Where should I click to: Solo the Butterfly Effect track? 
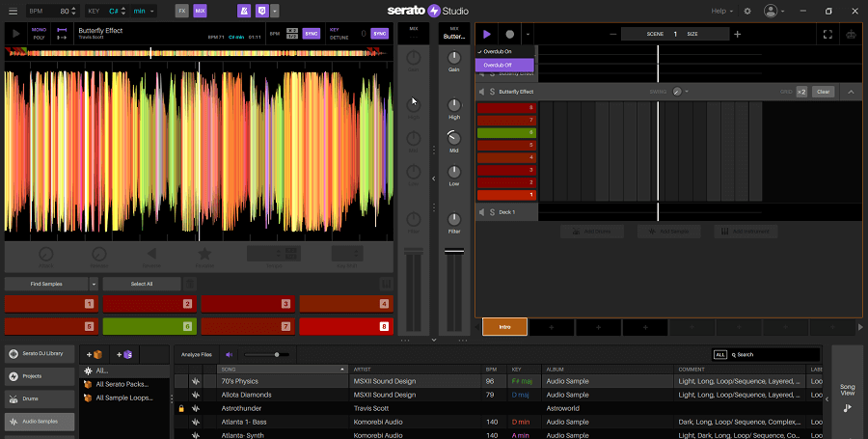[x=492, y=92]
